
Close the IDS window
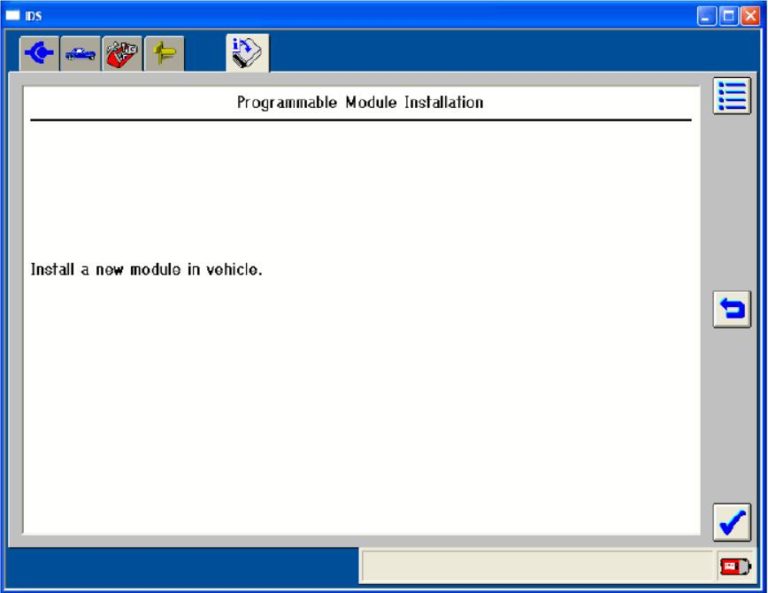coord(750,16)
